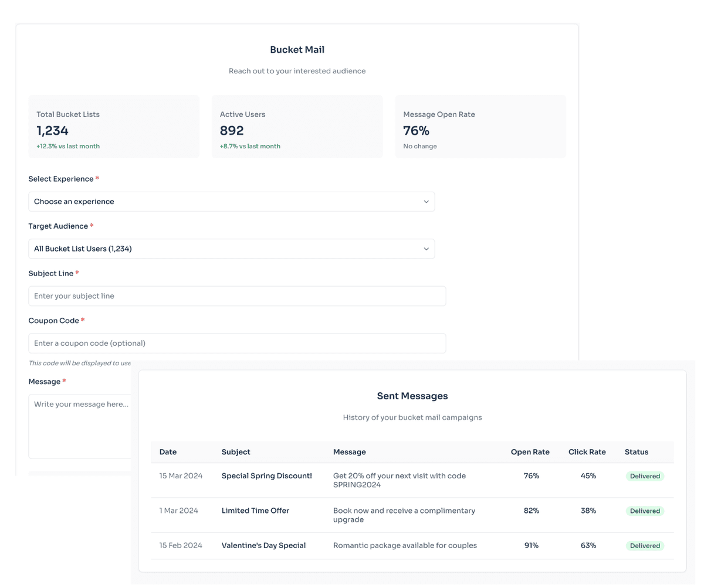Select the Total Bucket Lists stat card
Screen dimensions: 704x588
pos(114,127)
